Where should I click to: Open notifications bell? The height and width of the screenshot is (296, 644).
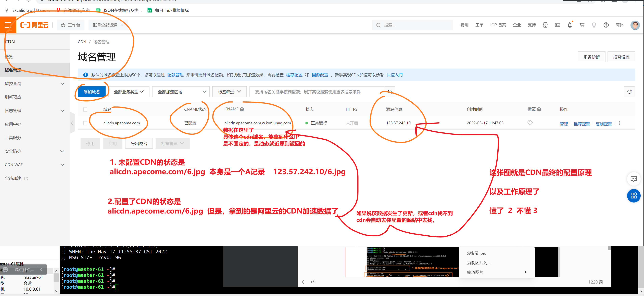coord(570,25)
